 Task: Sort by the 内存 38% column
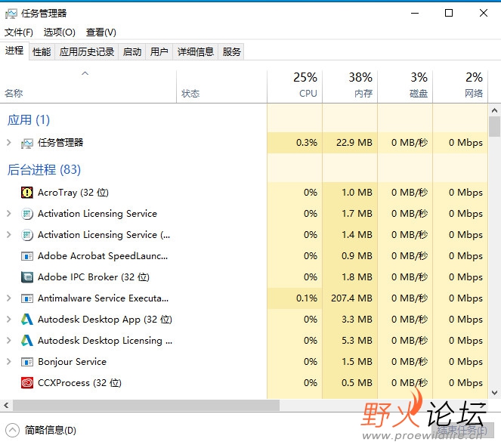(350, 86)
